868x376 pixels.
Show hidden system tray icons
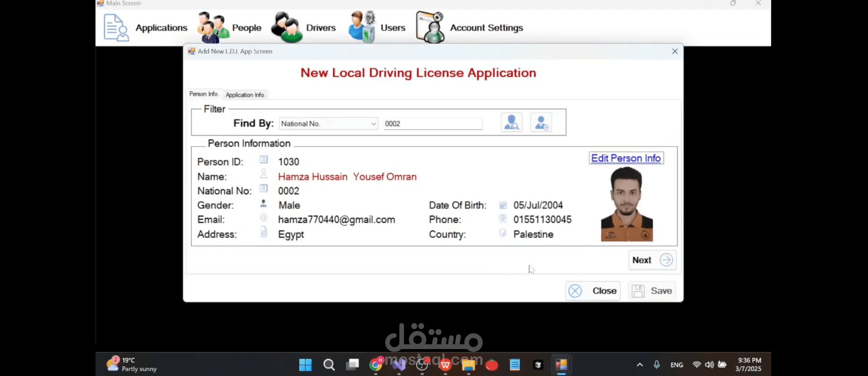point(639,365)
